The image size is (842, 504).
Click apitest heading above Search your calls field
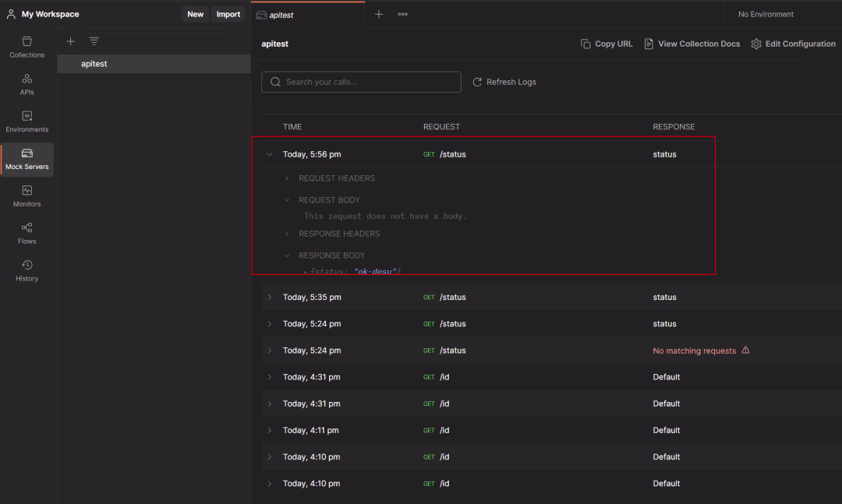click(275, 44)
